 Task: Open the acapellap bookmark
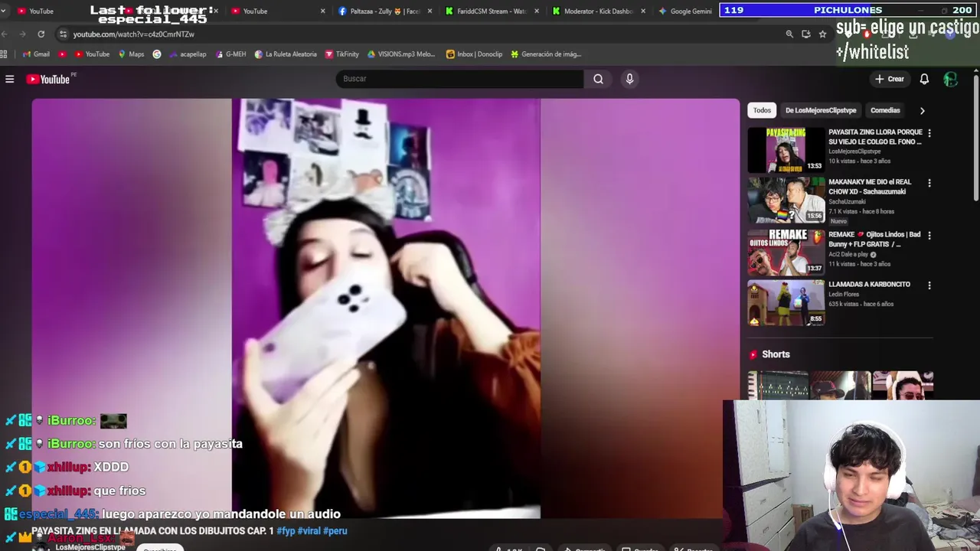[x=188, y=54]
